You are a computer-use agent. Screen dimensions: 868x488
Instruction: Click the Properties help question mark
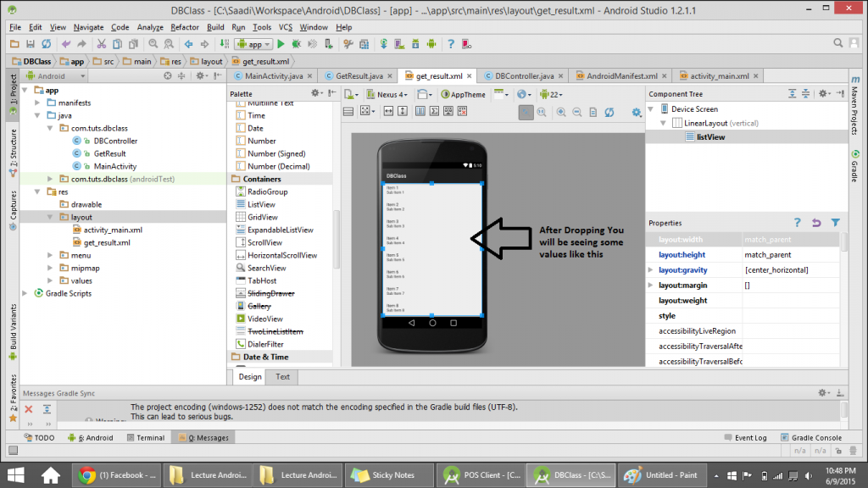[x=797, y=223]
